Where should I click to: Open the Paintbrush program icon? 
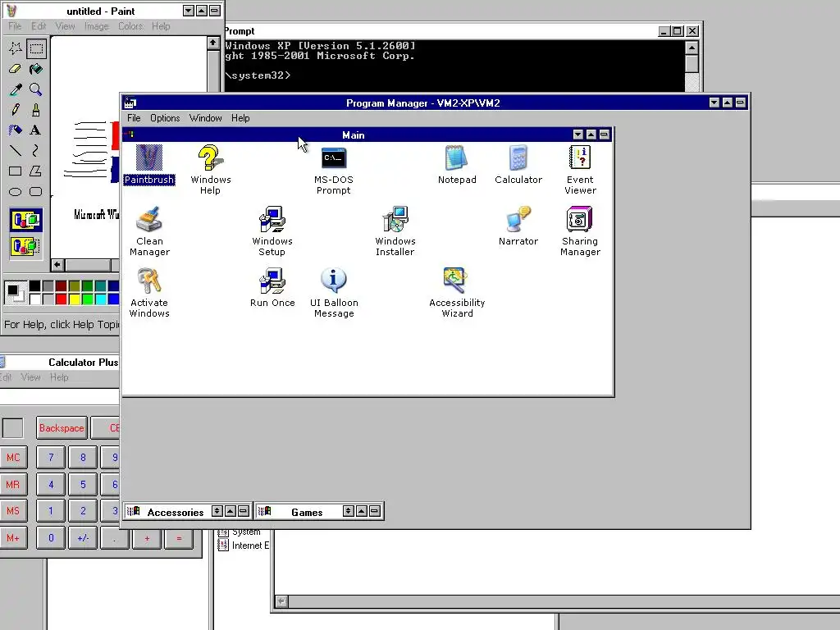(149, 164)
